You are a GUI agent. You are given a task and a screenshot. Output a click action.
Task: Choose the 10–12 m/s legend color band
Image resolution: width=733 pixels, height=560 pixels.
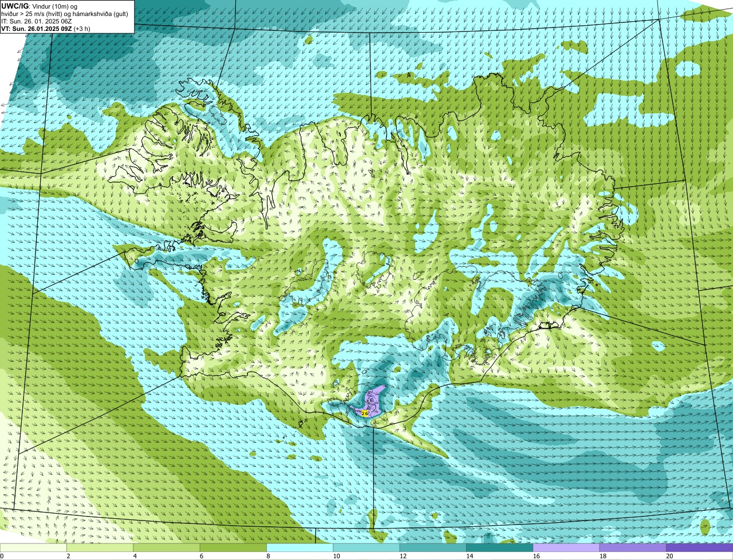[366, 547]
